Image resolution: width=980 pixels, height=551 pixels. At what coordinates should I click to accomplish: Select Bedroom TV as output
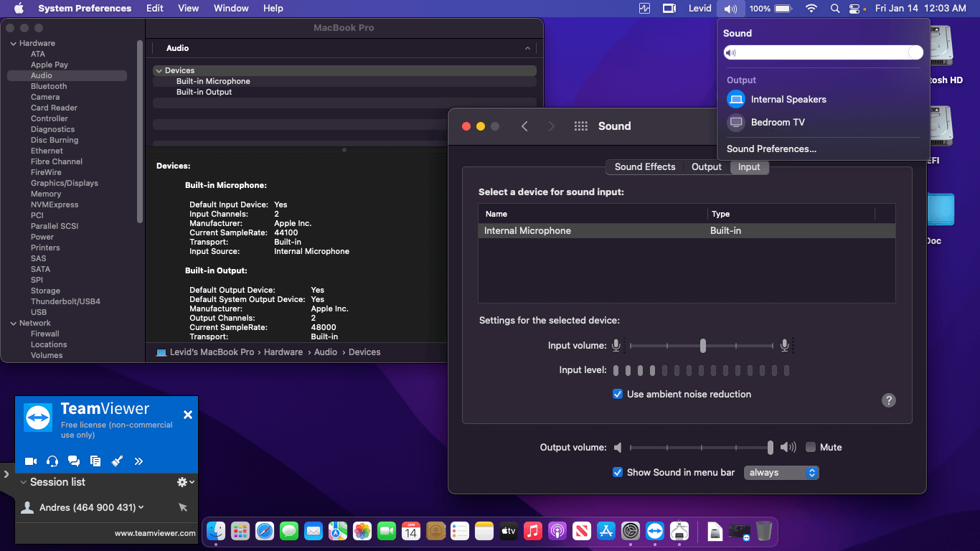coord(822,123)
